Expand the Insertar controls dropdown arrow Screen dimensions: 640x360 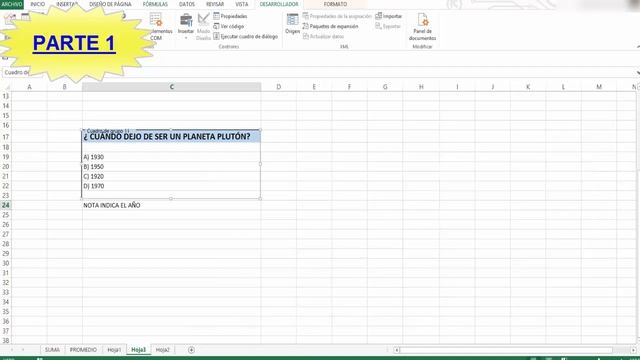coord(186,38)
